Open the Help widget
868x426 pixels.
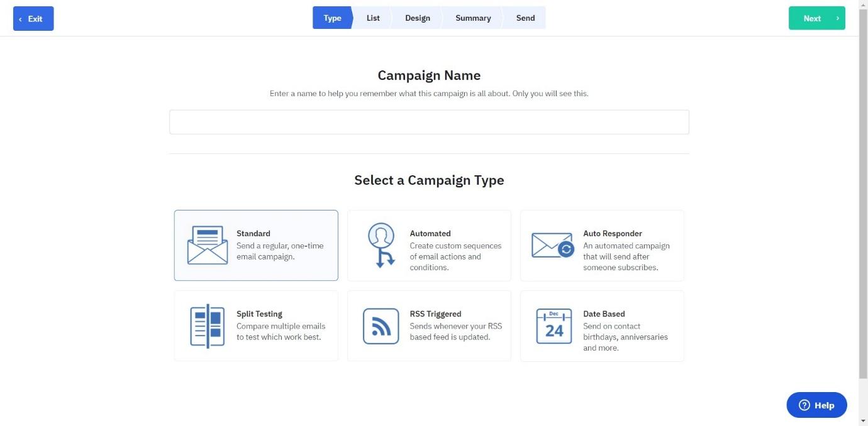click(x=816, y=405)
